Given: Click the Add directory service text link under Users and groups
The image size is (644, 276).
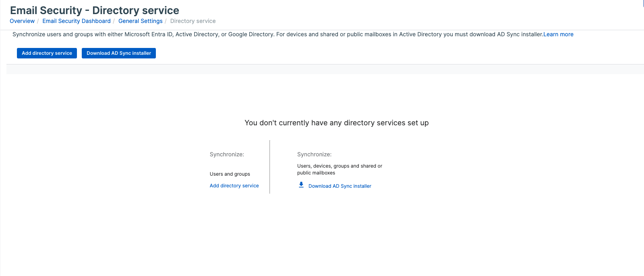Looking at the screenshot, I should point(234,186).
